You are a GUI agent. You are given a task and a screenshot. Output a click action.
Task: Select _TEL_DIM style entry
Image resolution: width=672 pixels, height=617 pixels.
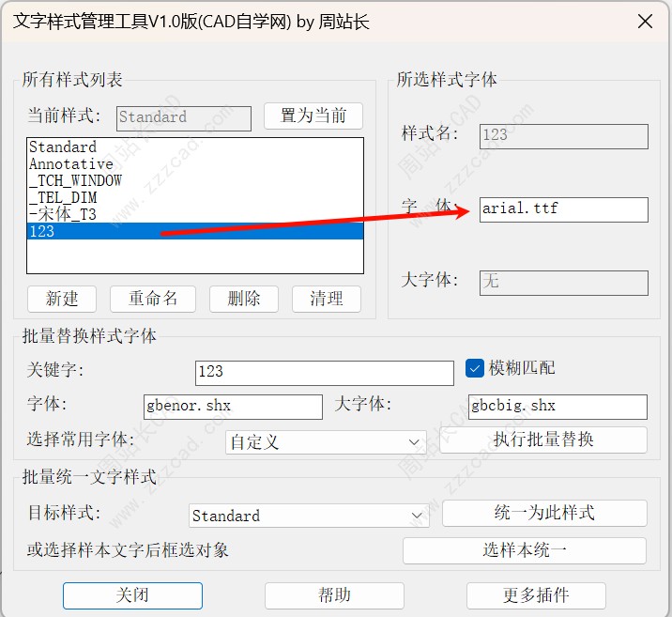click(63, 198)
